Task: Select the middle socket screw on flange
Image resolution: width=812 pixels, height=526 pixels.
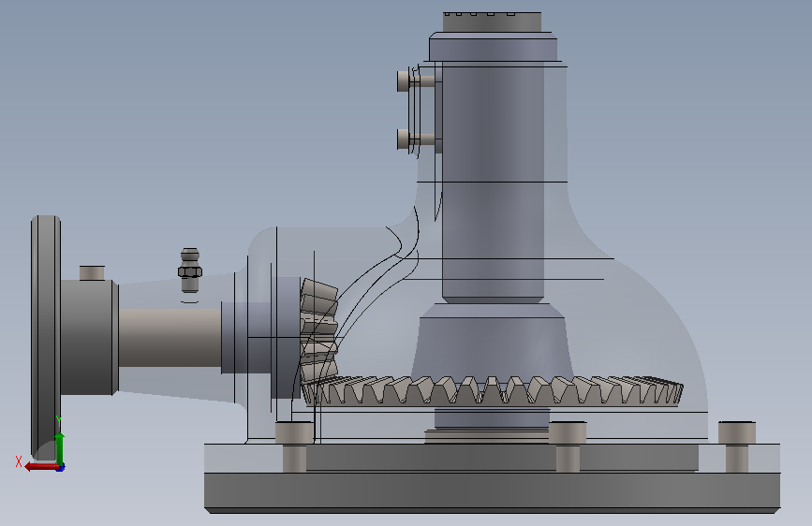Action: coord(568,446)
